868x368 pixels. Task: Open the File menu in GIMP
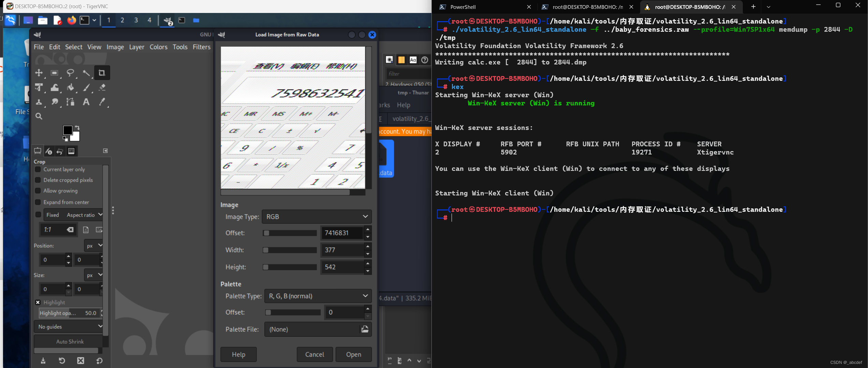pos(39,47)
